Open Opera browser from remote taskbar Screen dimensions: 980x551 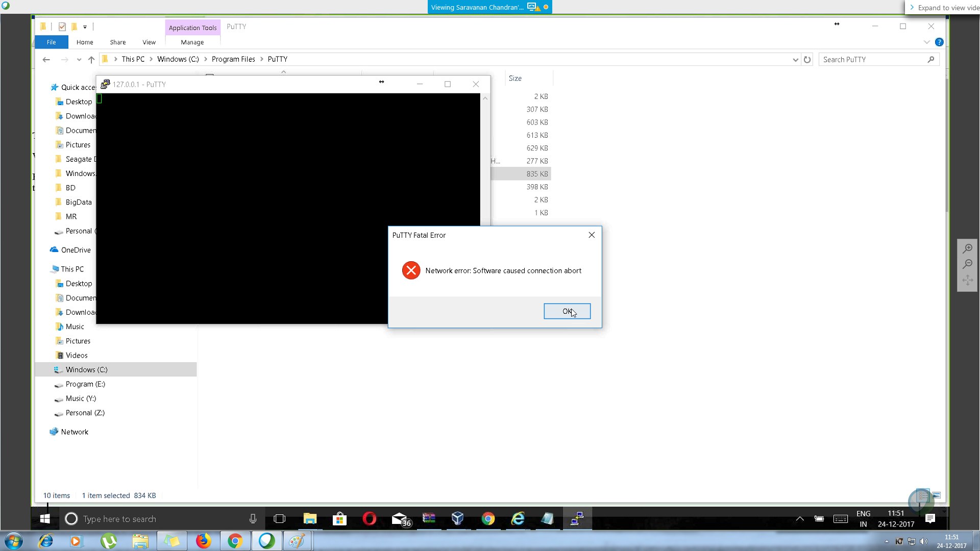pyautogui.click(x=369, y=519)
